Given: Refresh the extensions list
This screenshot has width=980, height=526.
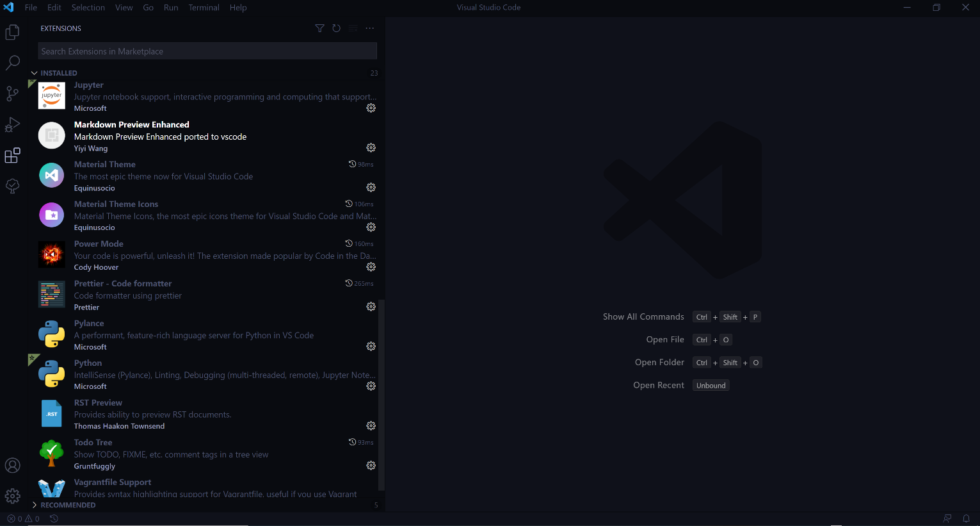Looking at the screenshot, I should pos(336,28).
